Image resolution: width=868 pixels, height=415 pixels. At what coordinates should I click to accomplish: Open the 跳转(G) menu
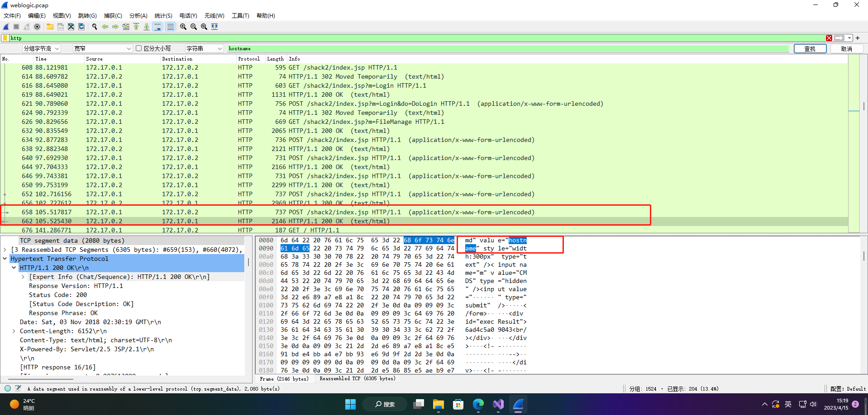(x=87, y=15)
